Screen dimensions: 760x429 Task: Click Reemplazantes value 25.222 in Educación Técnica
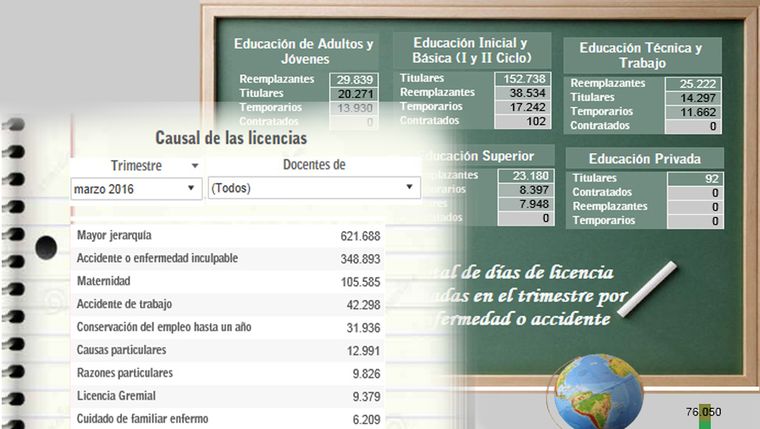(x=692, y=84)
